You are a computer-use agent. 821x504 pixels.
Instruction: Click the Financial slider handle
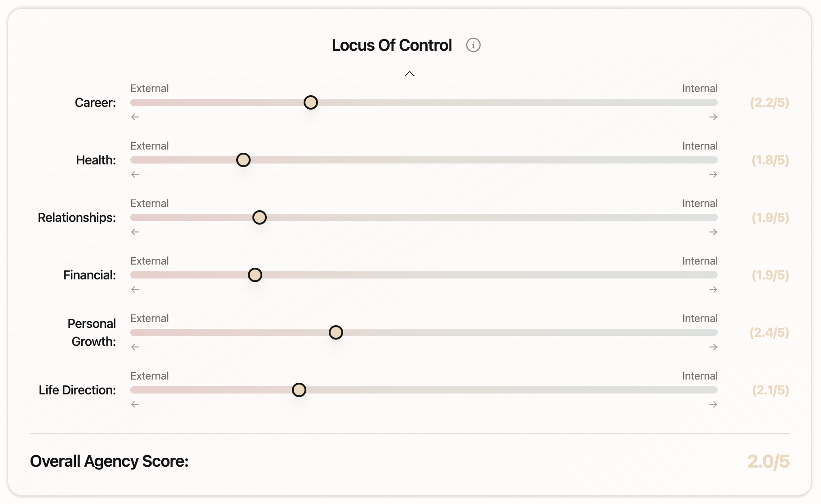point(255,275)
